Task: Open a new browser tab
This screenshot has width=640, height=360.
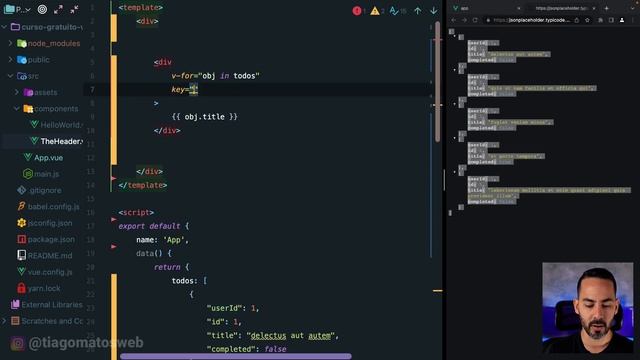Action: click(607, 8)
